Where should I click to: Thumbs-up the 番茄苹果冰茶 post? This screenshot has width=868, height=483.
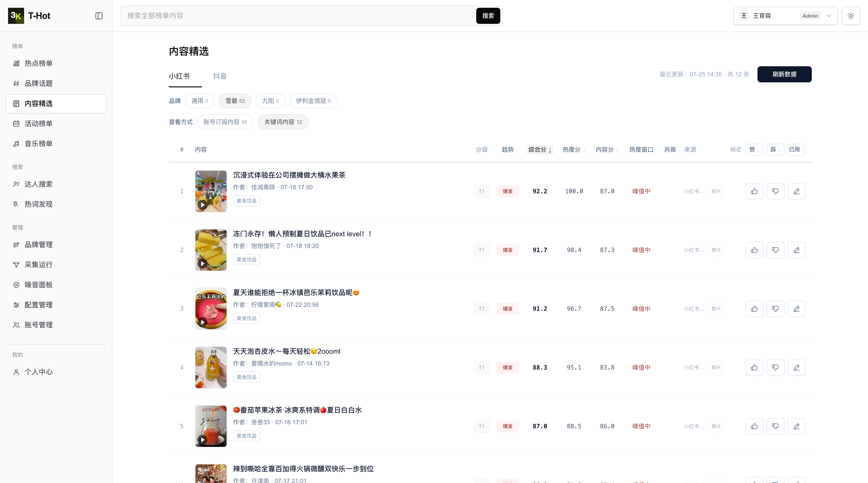pyautogui.click(x=754, y=427)
